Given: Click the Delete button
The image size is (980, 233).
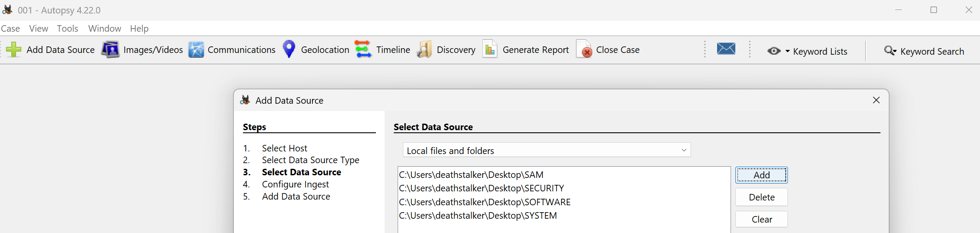Looking at the screenshot, I should click(x=761, y=197).
